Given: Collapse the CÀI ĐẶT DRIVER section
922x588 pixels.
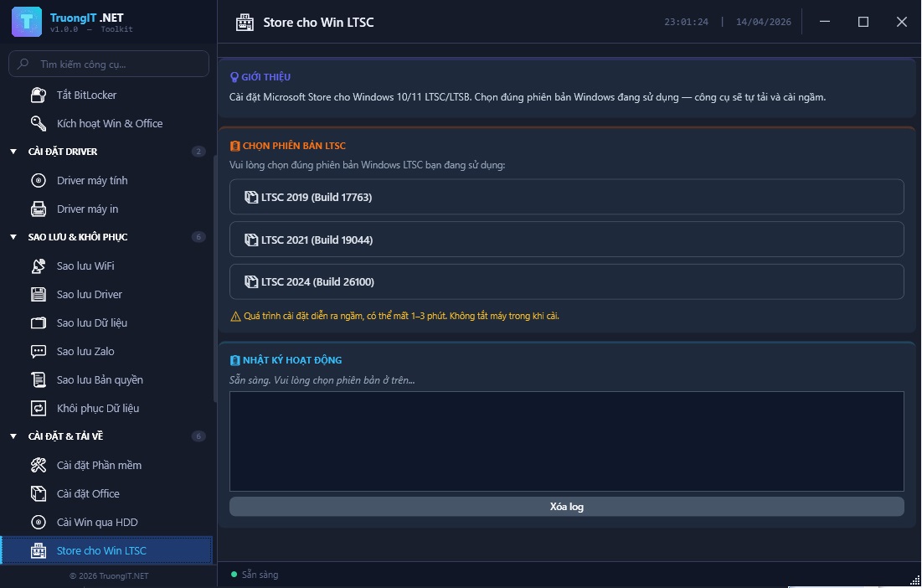Looking at the screenshot, I should [13, 152].
